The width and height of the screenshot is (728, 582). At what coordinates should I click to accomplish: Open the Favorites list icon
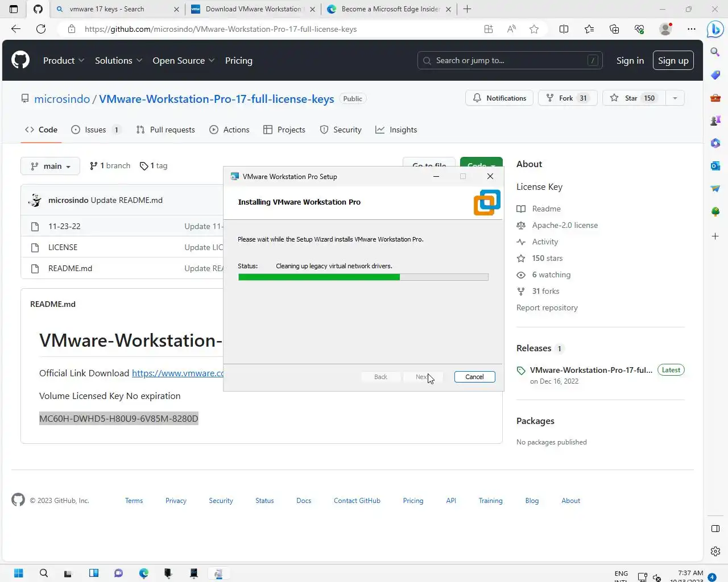tap(589, 29)
